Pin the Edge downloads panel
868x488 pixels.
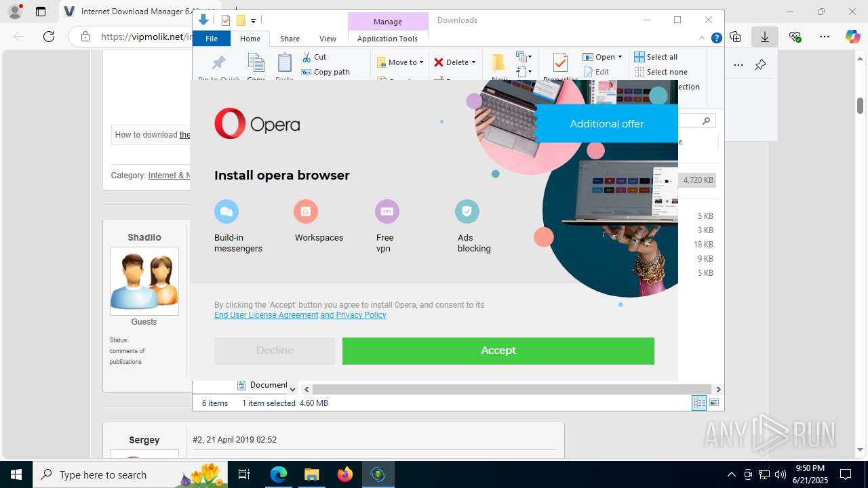760,65
